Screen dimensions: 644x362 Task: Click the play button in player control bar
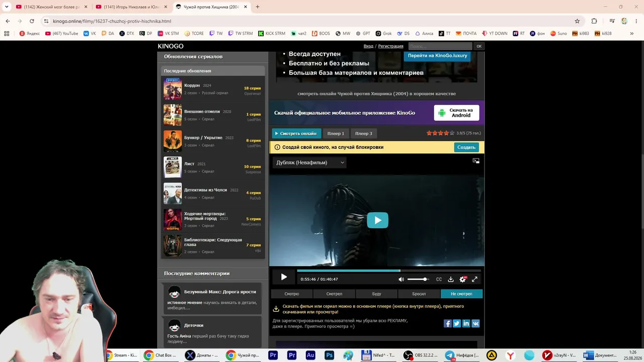tap(284, 277)
